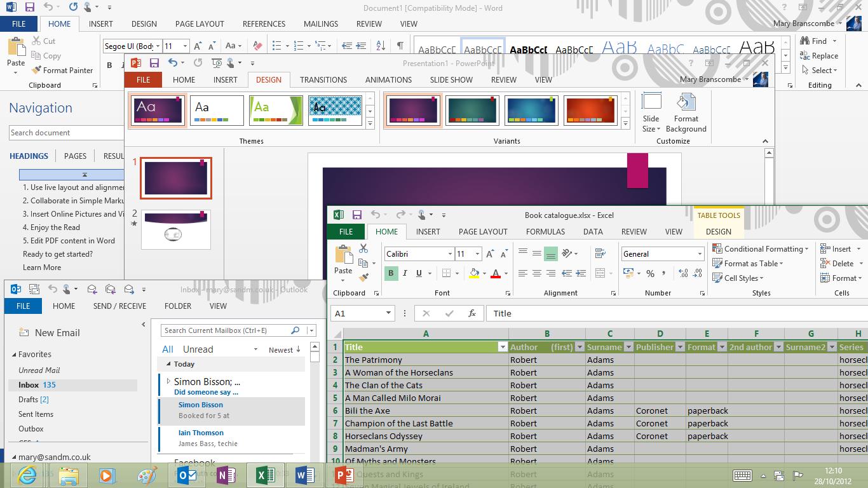Toggle All filter in Outlook message list

[168, 349]
